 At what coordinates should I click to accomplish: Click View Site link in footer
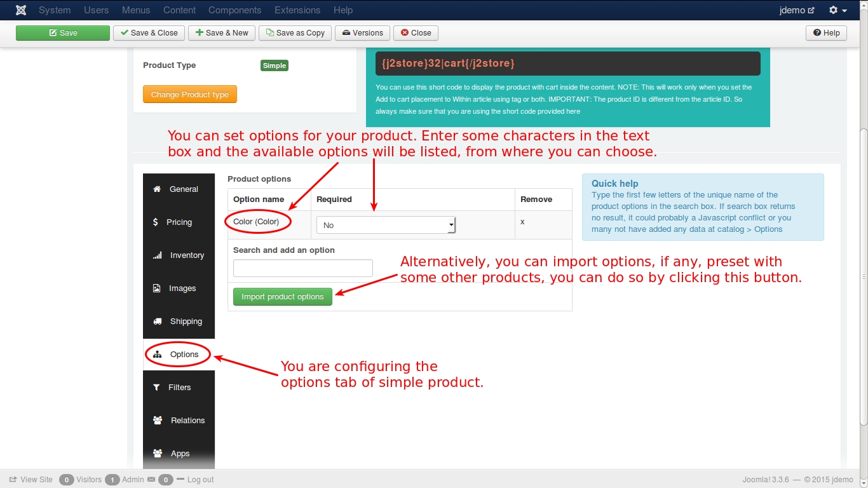click(31, 480)
